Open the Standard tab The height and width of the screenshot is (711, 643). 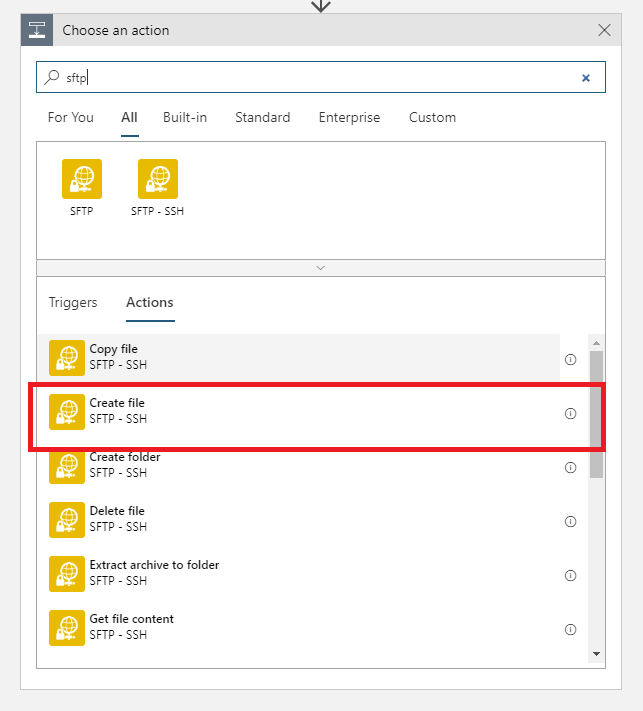pyautogui.click(x=263, y=117)
